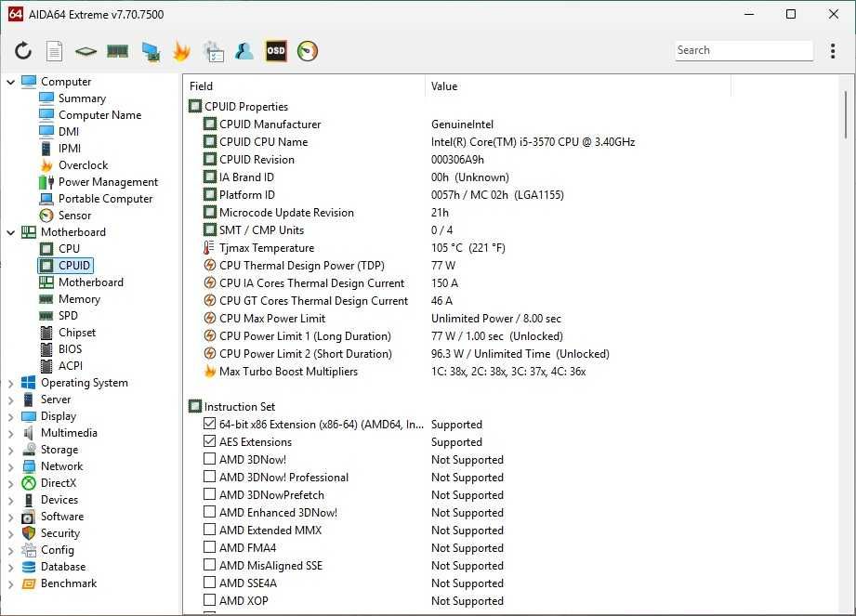
Task: Toggle AES Extensions checkbox
Action: pyautogui.click(x=209, y=440)
